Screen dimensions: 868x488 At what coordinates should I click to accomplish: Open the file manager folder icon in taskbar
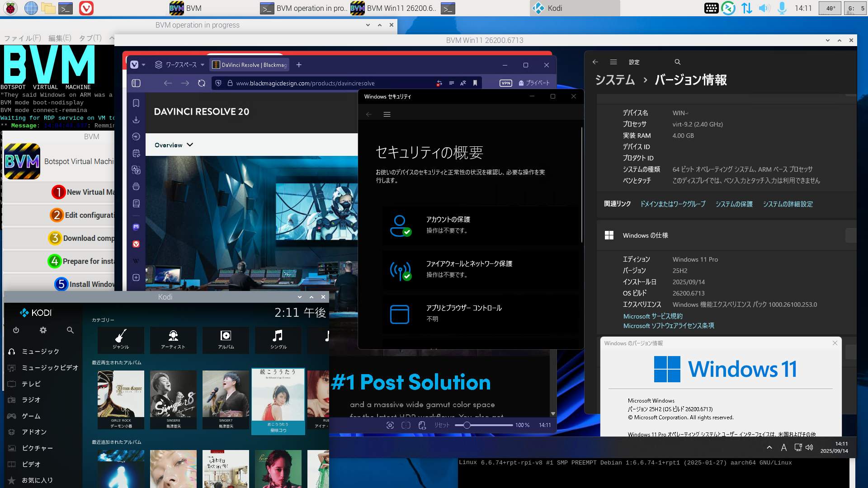coord(48,8)
